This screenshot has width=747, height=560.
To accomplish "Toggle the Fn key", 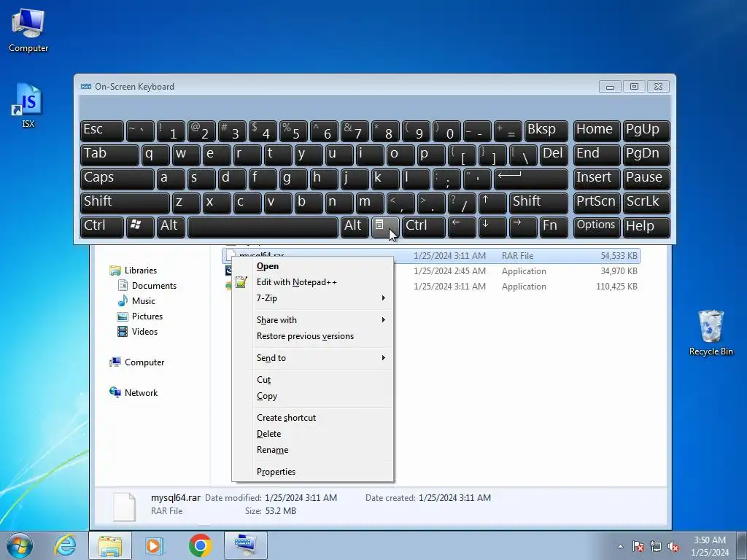I will 554,226.
